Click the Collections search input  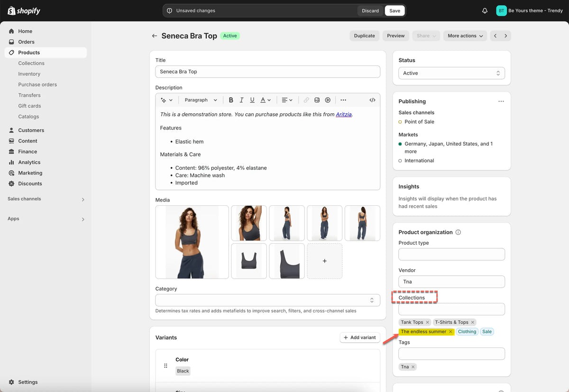click(x=451, y=309)
